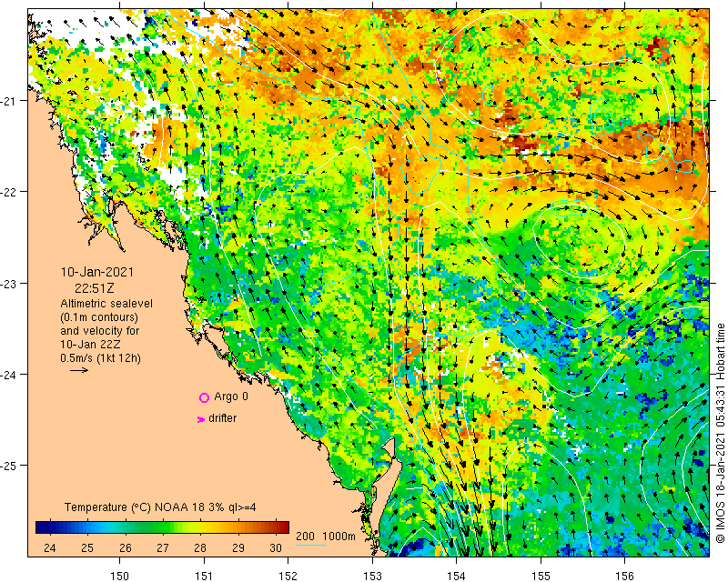Click the longitude axis label "154"
The width and height of the screenshot is (728, 582).
pos(457,576)
